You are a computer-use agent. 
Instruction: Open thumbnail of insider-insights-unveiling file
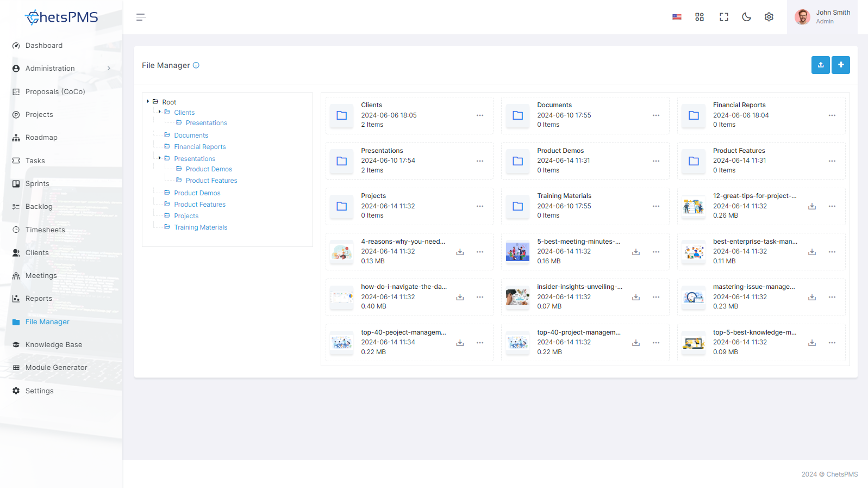pyautogui.click(x=518, y=297)
